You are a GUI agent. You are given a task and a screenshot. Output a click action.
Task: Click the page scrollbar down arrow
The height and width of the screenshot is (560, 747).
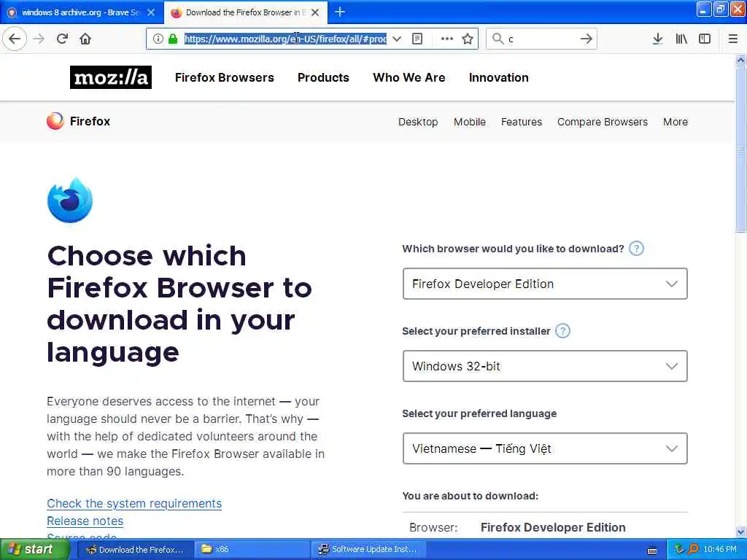[x=740, y=532]
